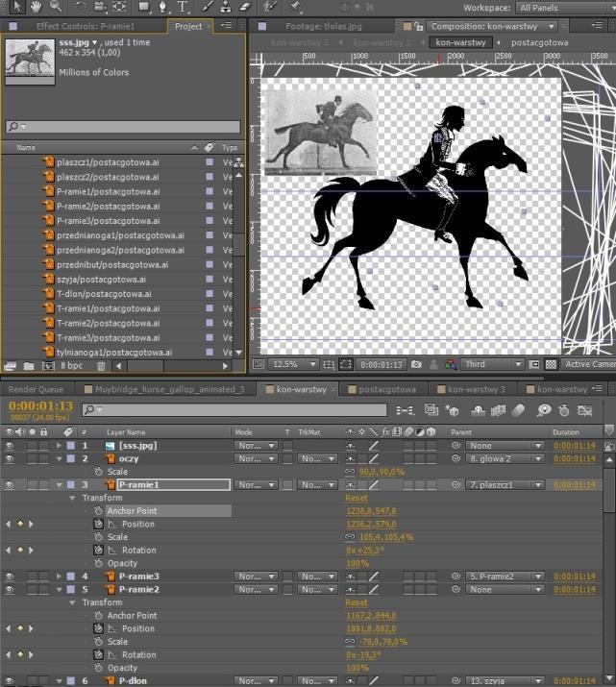The width and height of the screenshot is (616, 687).
Task: Toggle transparency grid icon in viewer
Action: pos(551,364)
